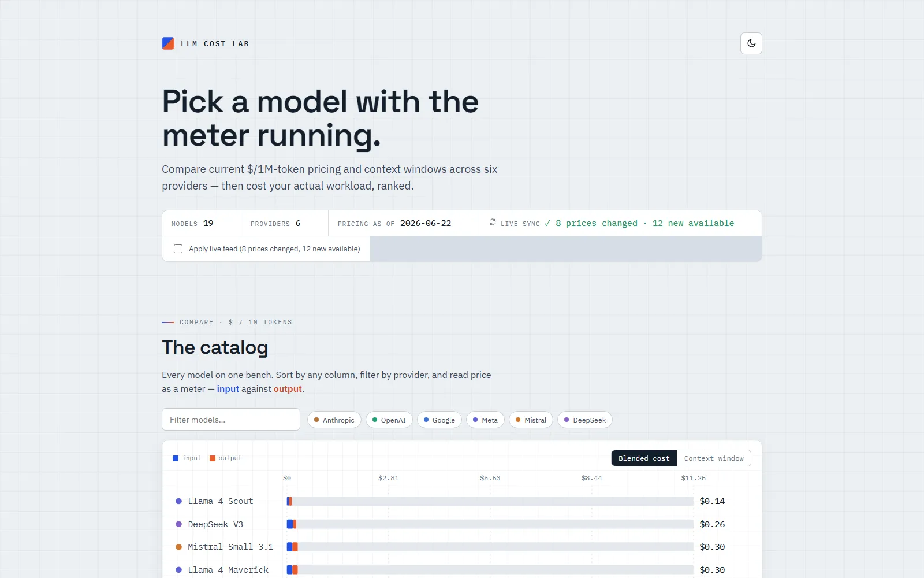The width and height of the screenshot is (924, 578).
Task: Click the pricing date 2026-06-22
Action: tap(426, 223)
